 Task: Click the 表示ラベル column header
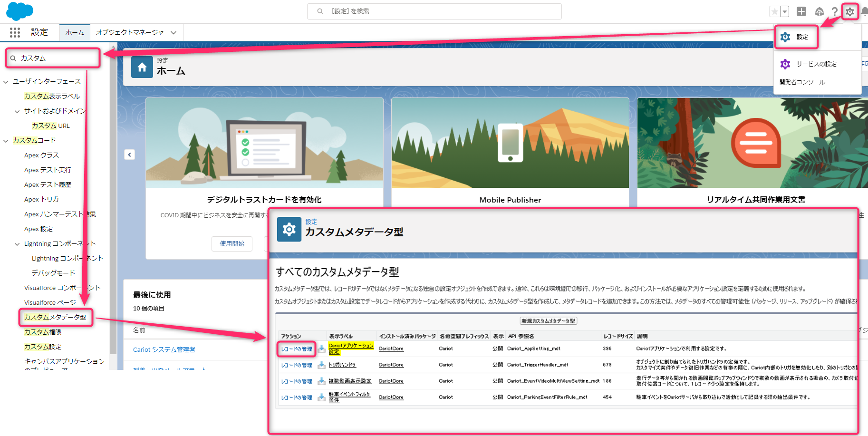pos(341,336)
